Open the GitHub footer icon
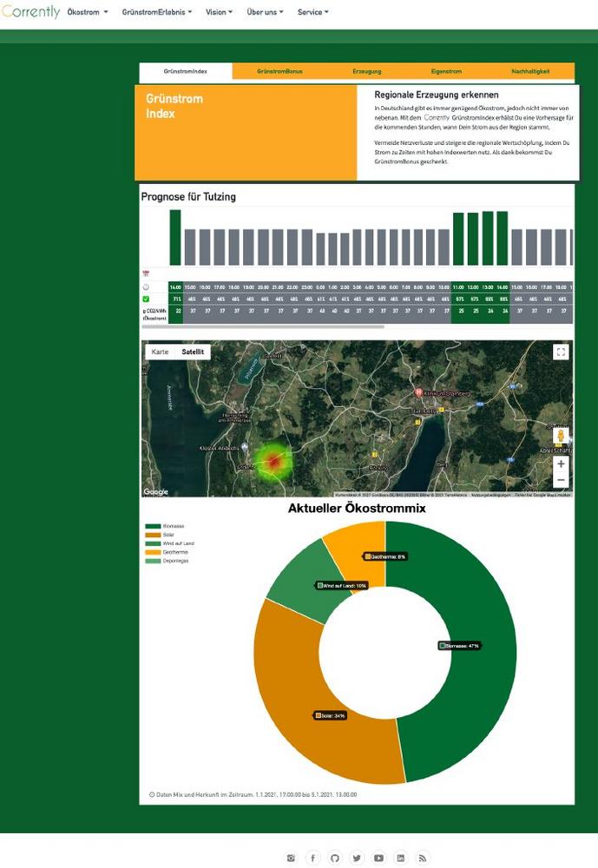The height and width of the screenshot is (868, 598). click(x=334, y=858)
